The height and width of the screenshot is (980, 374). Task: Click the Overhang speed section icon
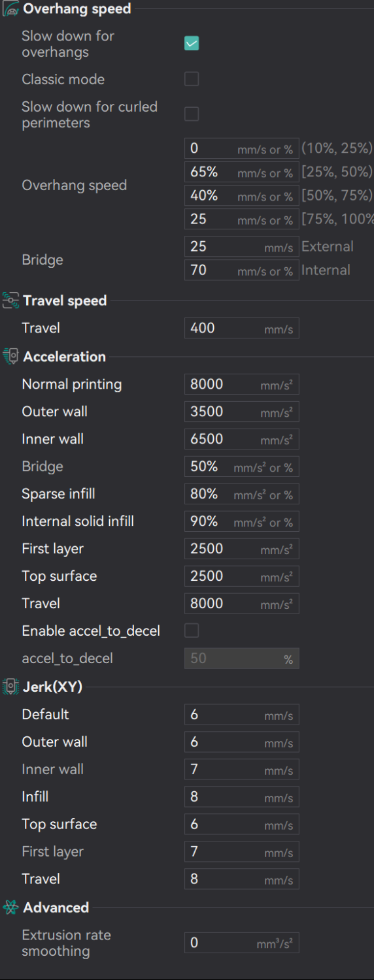click(x=10, y=9)
